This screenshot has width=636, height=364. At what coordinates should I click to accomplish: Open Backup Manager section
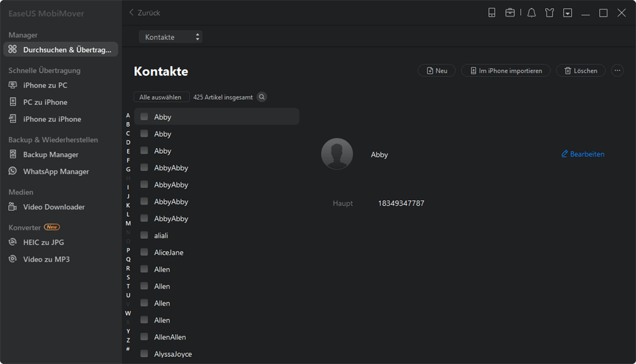tap(51, 154)
